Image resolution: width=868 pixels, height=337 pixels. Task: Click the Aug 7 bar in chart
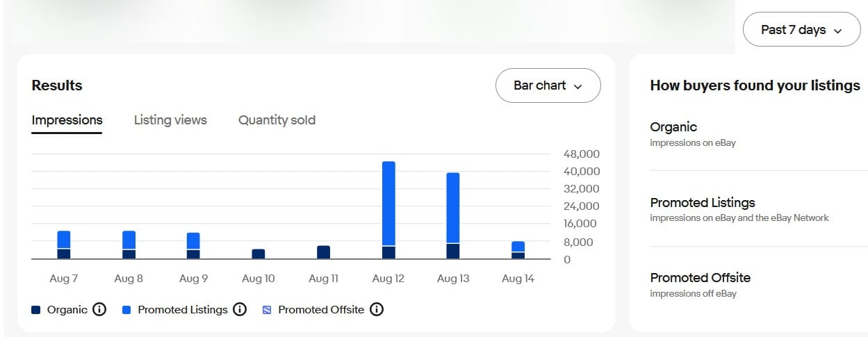pos(64,245)
